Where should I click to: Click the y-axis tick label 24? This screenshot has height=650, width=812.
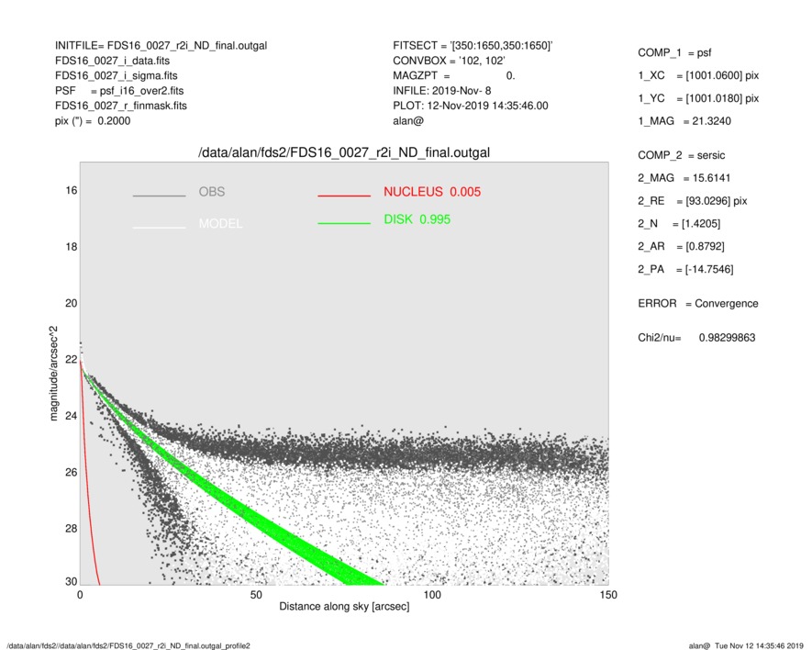[x=71, y=416]
